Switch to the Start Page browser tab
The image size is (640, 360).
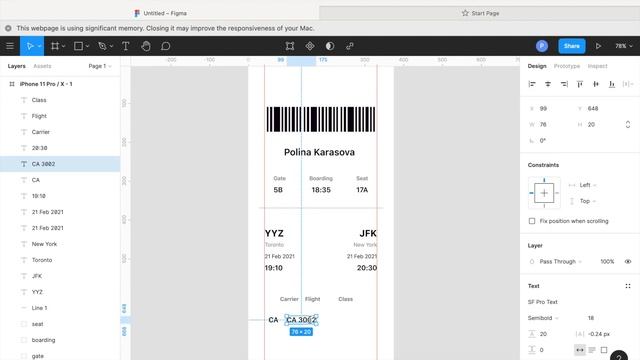tap(480, 13)
